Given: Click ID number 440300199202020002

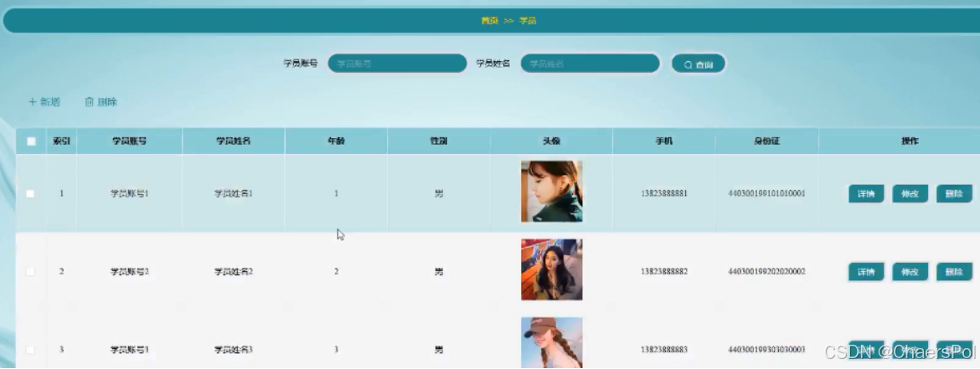Looking at the screenshot, I should click(x=767, y=272).
